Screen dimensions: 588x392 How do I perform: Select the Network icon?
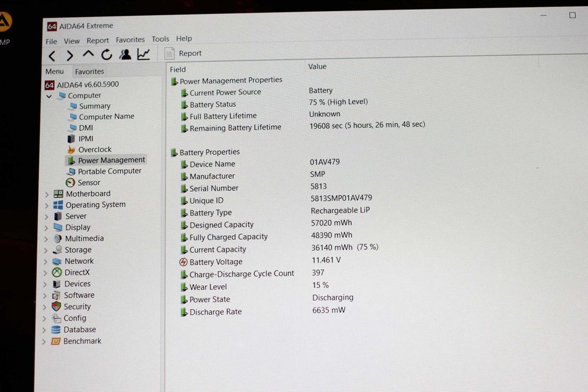coord(57,261)
